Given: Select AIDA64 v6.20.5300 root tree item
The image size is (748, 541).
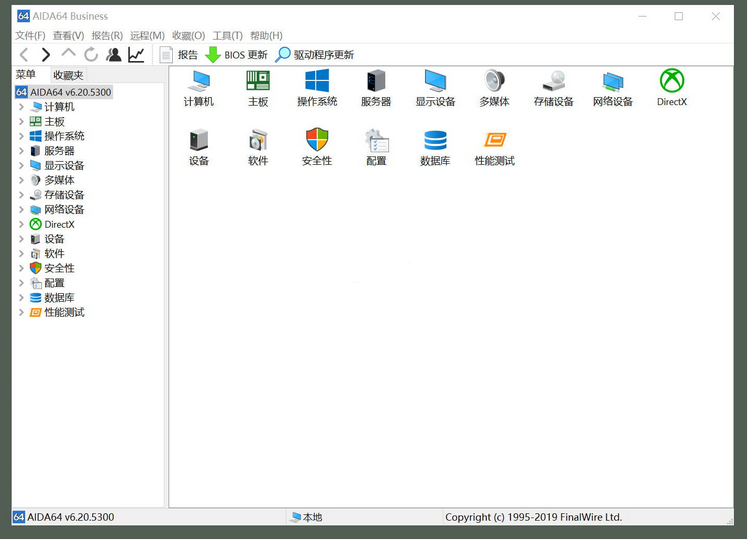Looking at the screenshot, I should tap(63, 92).
